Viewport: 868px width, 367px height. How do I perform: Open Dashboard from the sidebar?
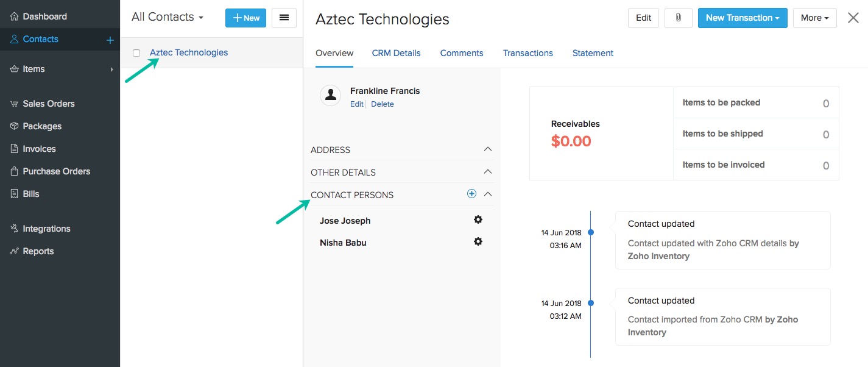pos(44,16)
